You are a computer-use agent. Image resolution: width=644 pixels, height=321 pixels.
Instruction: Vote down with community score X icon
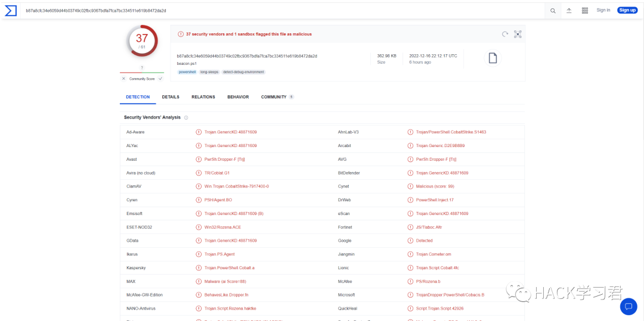[x=123, y=79]
